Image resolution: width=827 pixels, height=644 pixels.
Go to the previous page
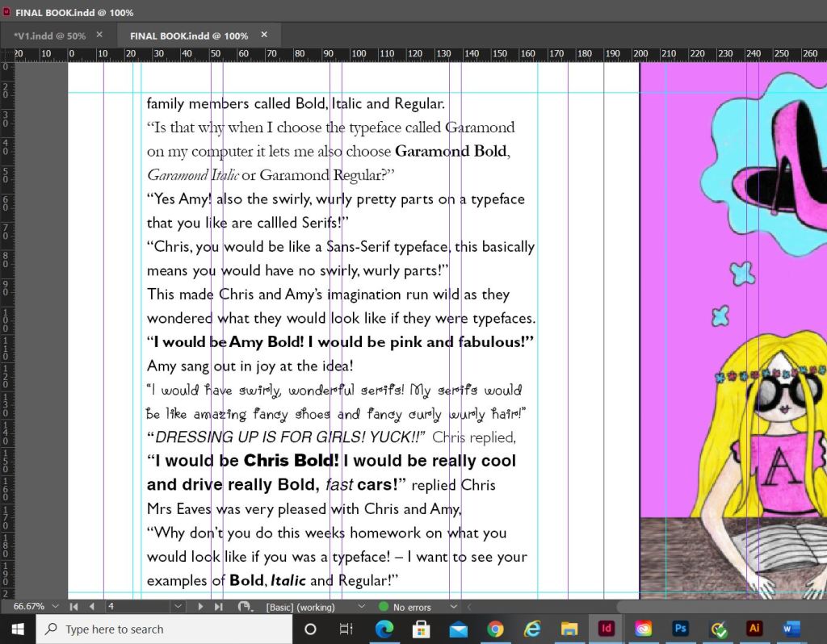click(91, 606)
